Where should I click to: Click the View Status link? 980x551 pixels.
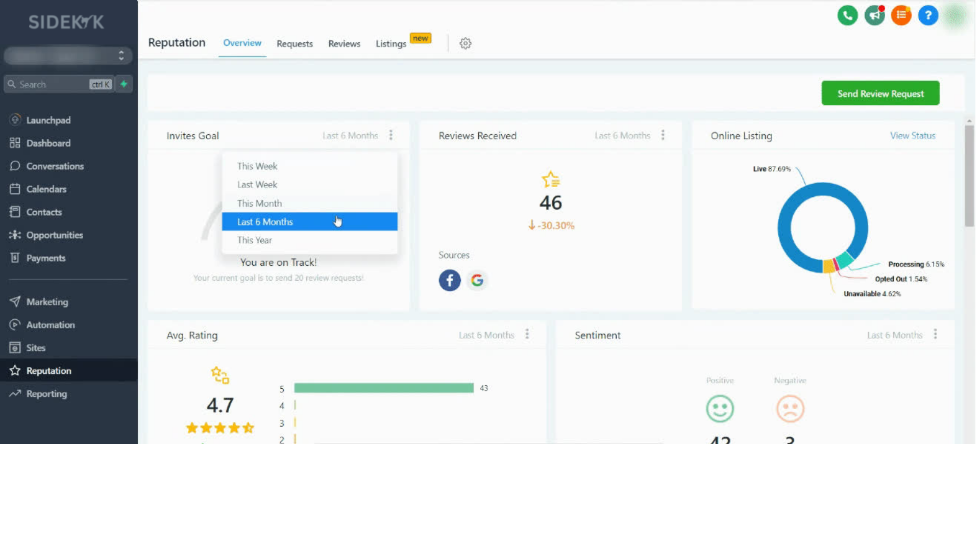point(912,136)
